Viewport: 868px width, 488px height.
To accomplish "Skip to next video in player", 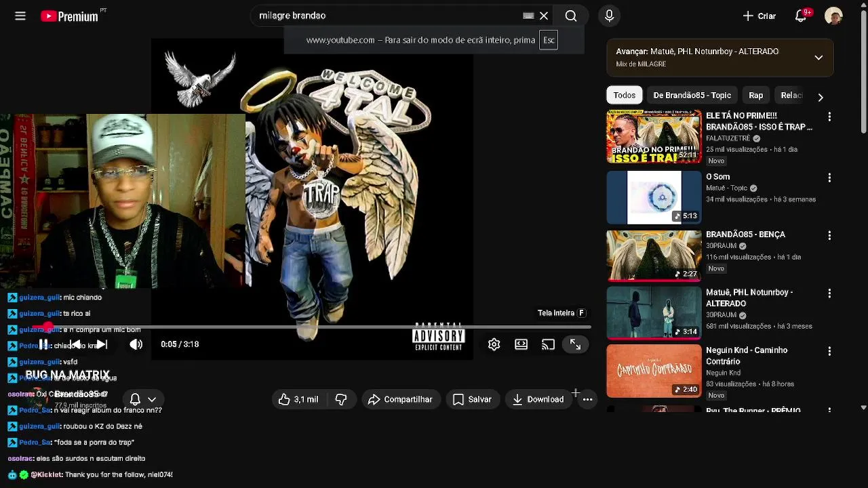I will point(101,344).
